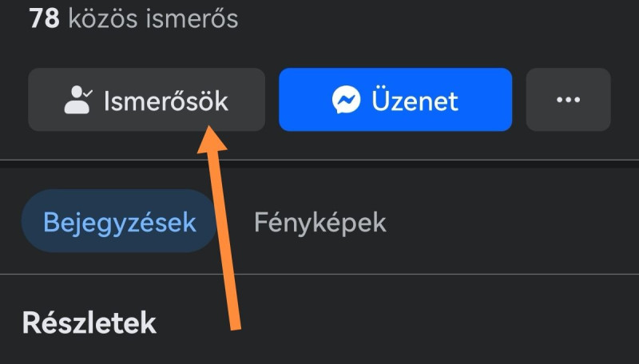Tap the small checkmark beside person icon
This screenshot has width=639, height=364.
88,93
